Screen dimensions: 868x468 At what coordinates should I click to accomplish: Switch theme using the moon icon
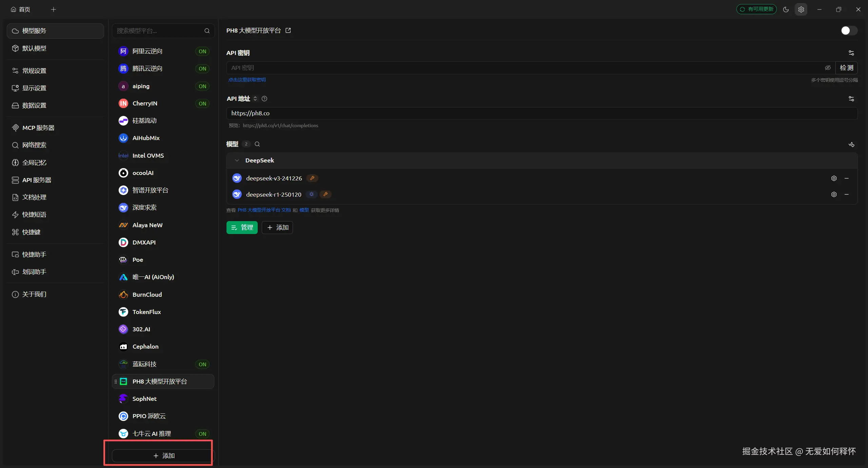click(x=786, y=9)
